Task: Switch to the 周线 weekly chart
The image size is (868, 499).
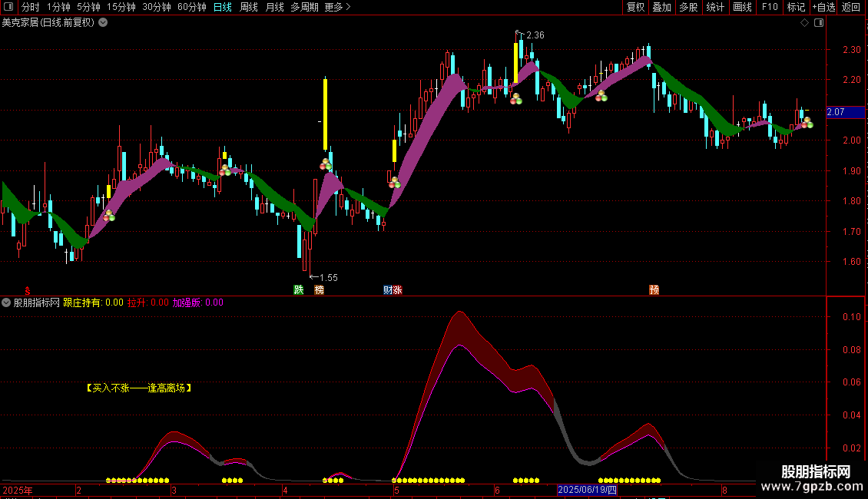Action: point(249,7)
